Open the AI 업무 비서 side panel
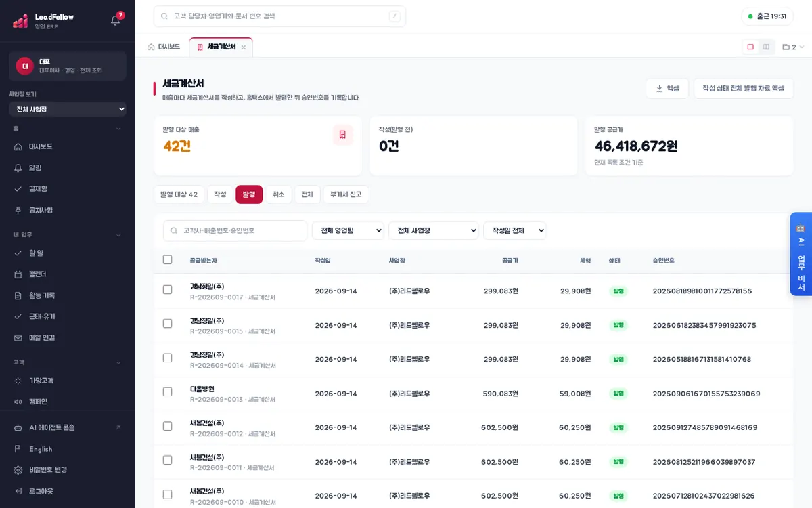The height and width of the screenshot is (508, 812). [800, 254]
